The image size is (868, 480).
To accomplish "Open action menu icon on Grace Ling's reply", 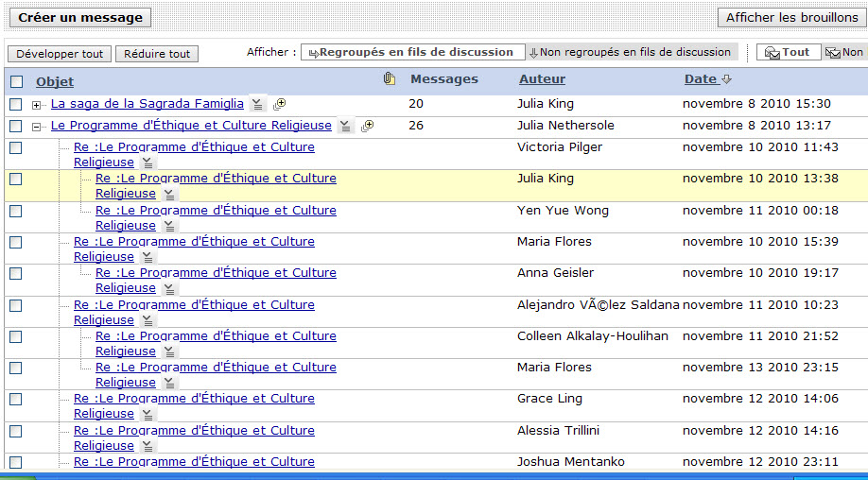I will (x=148, y=415).
